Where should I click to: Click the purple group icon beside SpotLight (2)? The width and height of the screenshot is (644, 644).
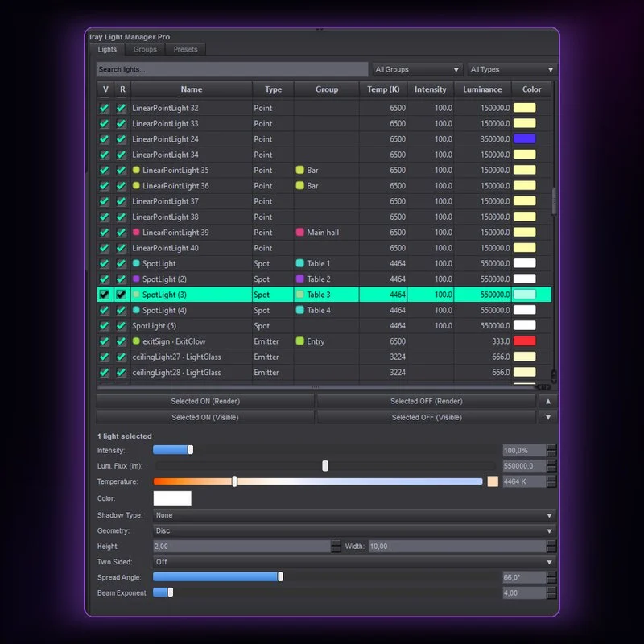136,279
